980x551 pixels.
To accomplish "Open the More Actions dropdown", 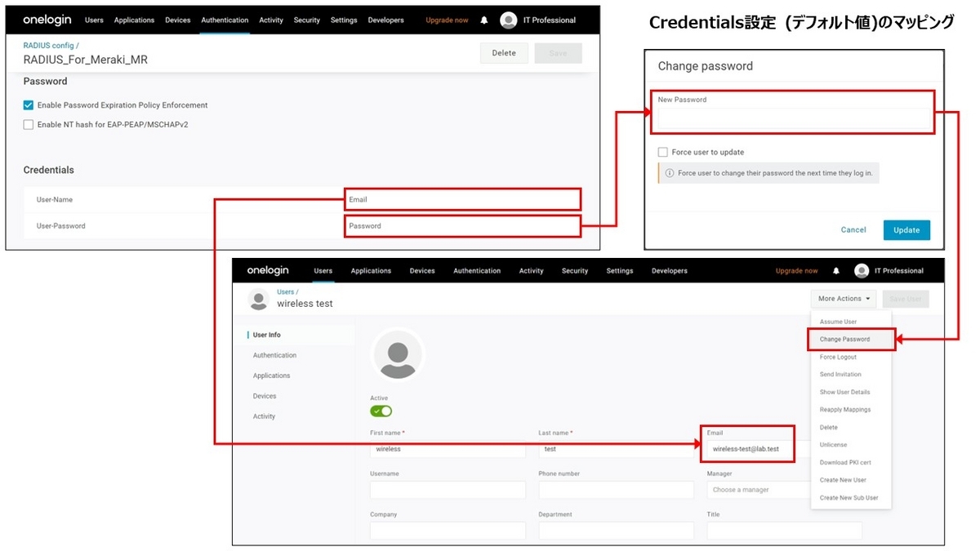I will click(x=844, y=299).
